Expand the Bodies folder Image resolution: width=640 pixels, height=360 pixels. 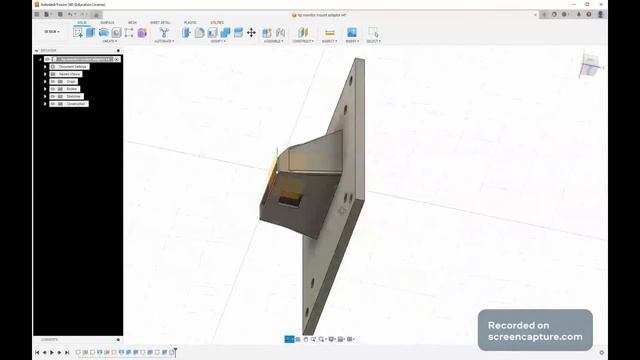point(45,89)
